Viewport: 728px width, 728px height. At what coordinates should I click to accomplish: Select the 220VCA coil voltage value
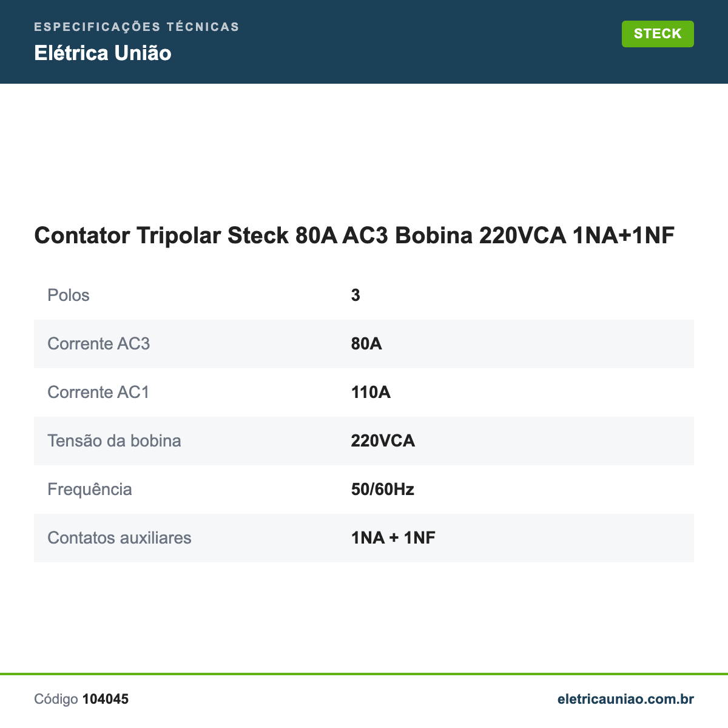tap(383, 441)
